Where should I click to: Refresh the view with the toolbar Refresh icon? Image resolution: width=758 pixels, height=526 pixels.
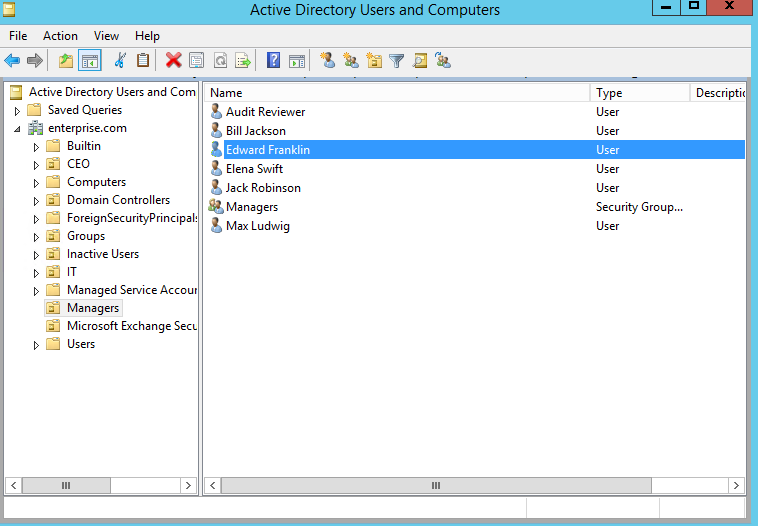[220, 61]
